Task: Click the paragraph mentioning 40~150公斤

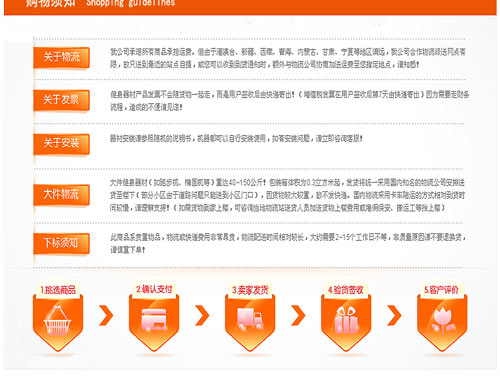Action: [x=287, y=195]
